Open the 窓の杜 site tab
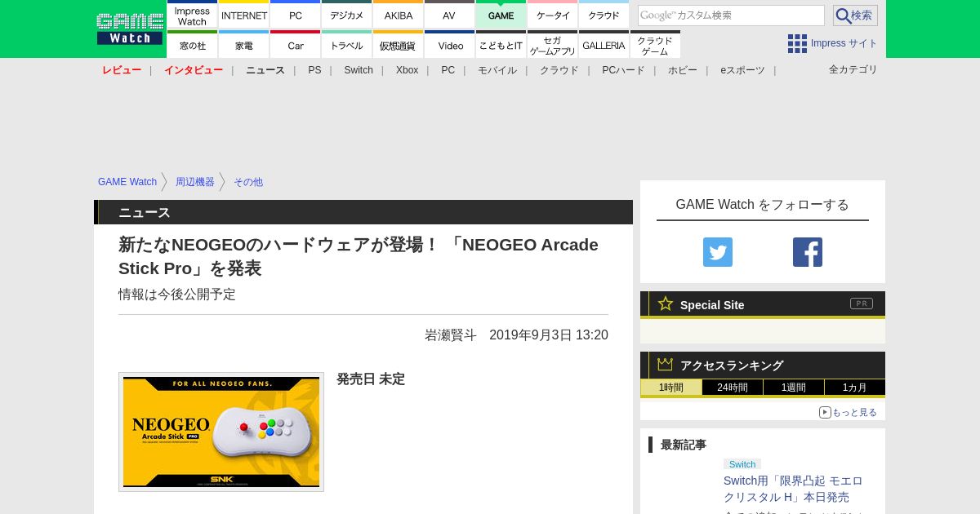Image resolution: width=980 pixels, height=514 pixels. (x=192, y=45)
